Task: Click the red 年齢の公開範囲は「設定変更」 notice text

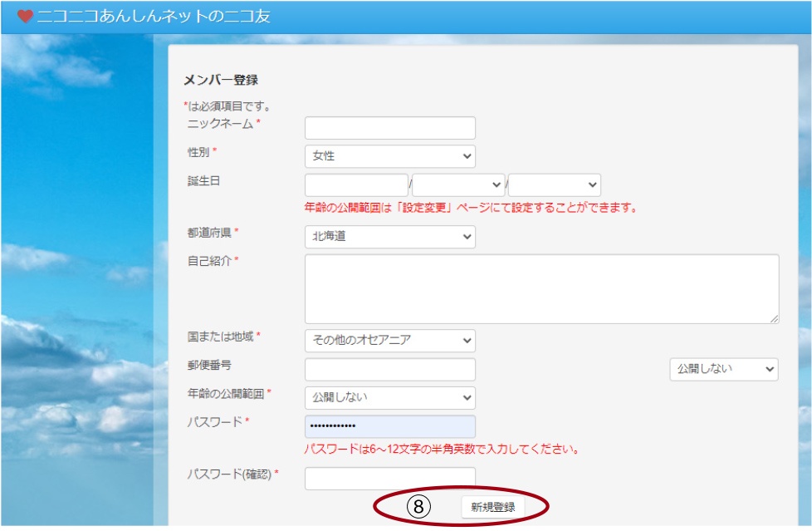Action: 470,208
